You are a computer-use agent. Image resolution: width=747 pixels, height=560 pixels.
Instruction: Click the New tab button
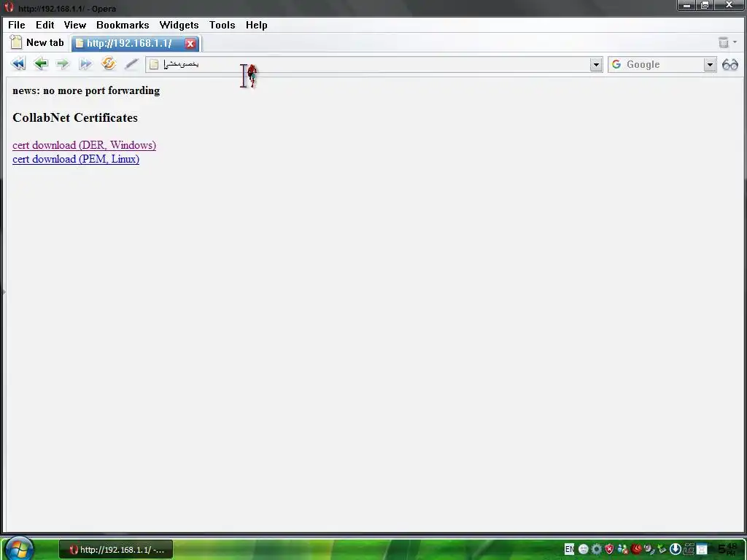coord(38,42)
